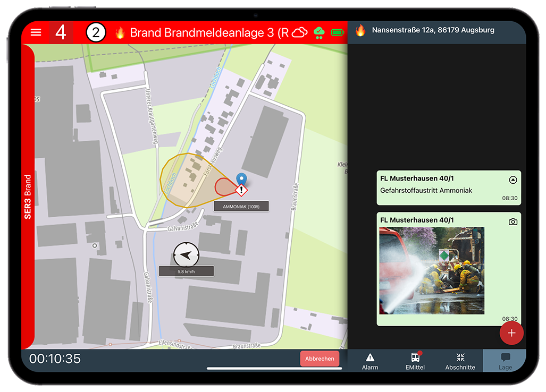Click the weather cloud icon
546x392 pixels.
[x=300, y=32]
